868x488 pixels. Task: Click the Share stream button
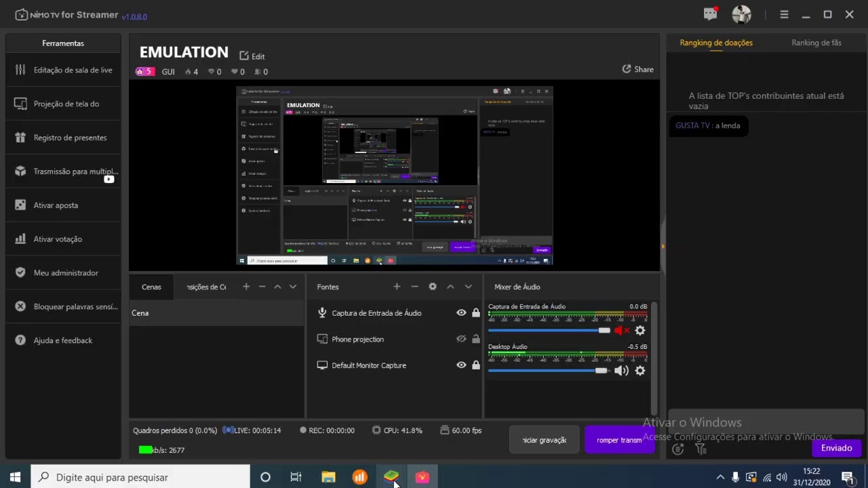[x=638, y=69]
